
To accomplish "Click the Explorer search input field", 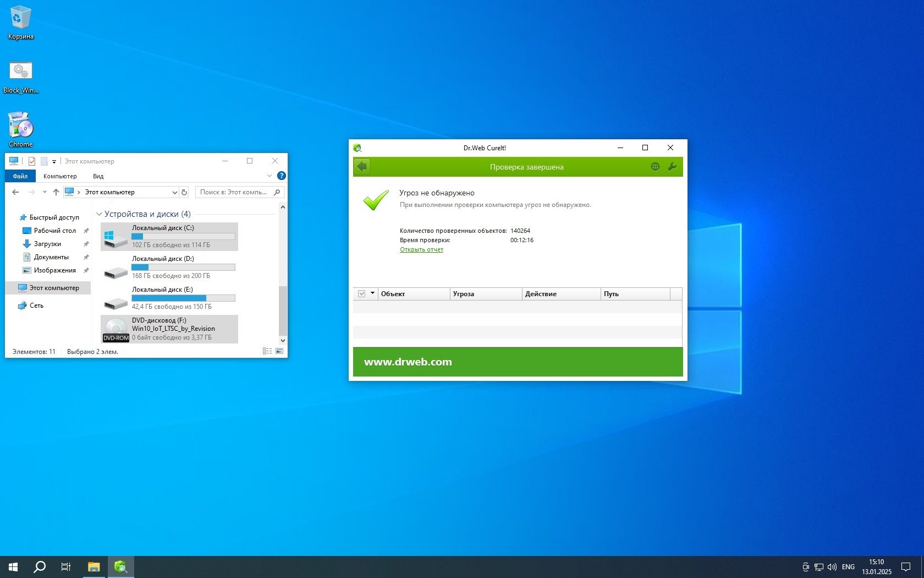I will pyautogui.click(x=234, y=192).
